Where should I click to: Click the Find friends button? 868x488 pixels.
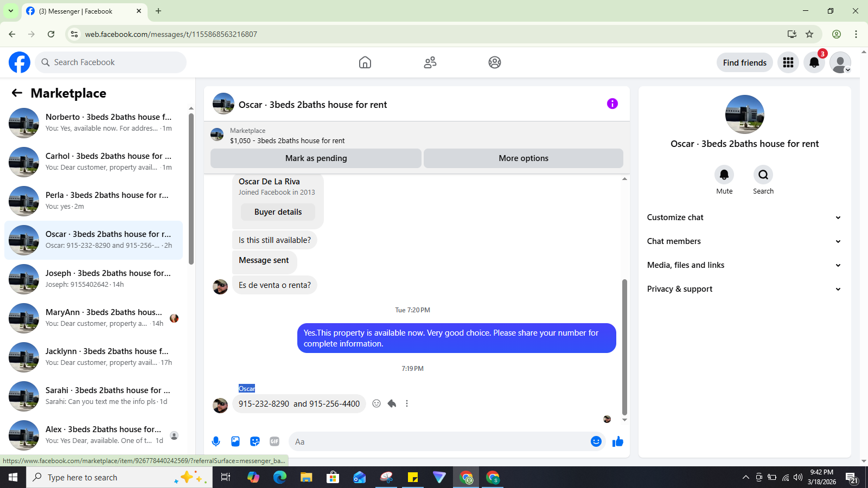[744, 62]
